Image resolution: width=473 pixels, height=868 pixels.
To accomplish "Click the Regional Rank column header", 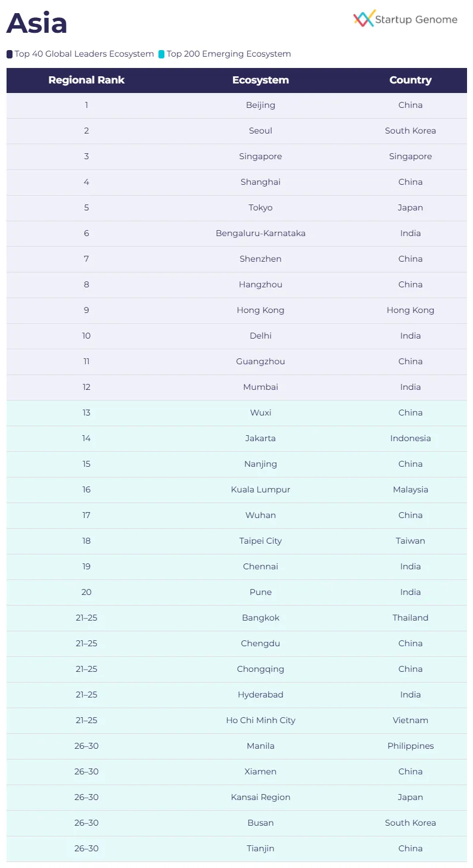I will [x=86, y=80].
